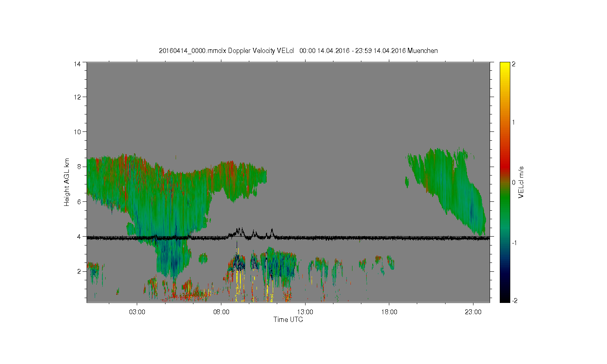The width and height of the screenshot is (607, 364).
Task: Select the "2" height axis tick label
Action: click(79, 271)
